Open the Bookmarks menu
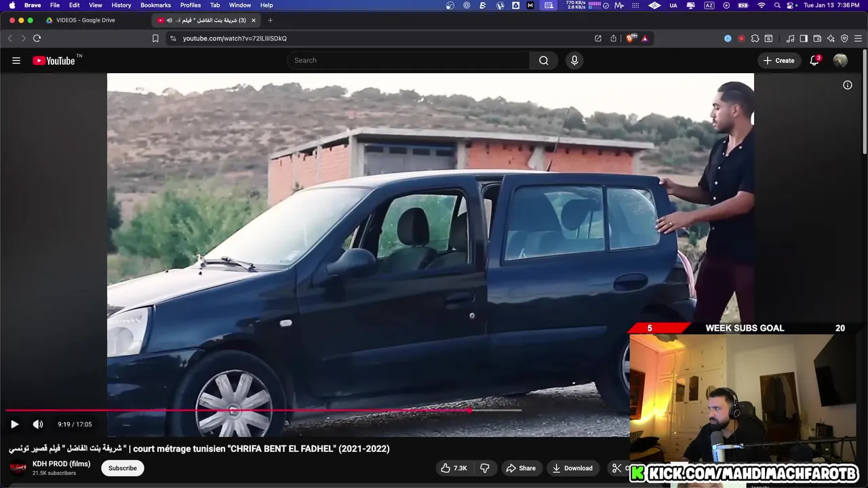This screenshot has height=488, width=868. tap(156, 5)
